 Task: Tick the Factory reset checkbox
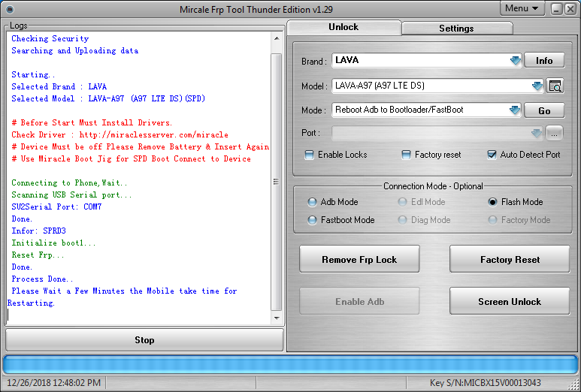click(406, 155)
